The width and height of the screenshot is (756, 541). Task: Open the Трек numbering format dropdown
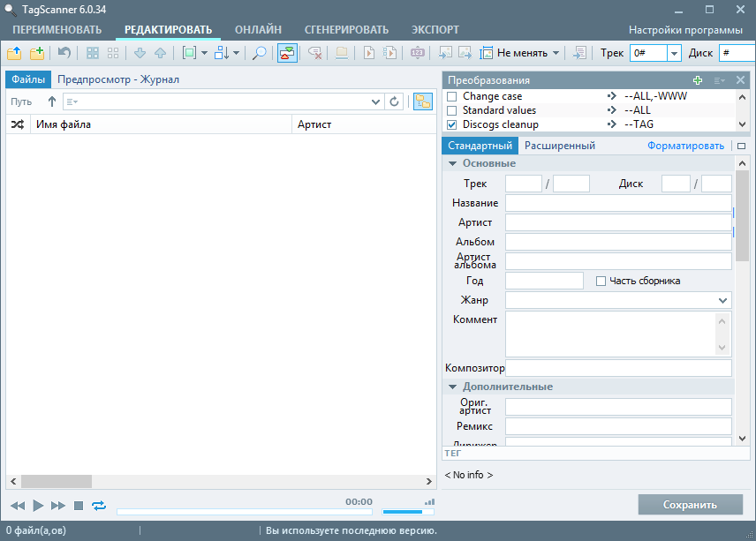point(674,53)
